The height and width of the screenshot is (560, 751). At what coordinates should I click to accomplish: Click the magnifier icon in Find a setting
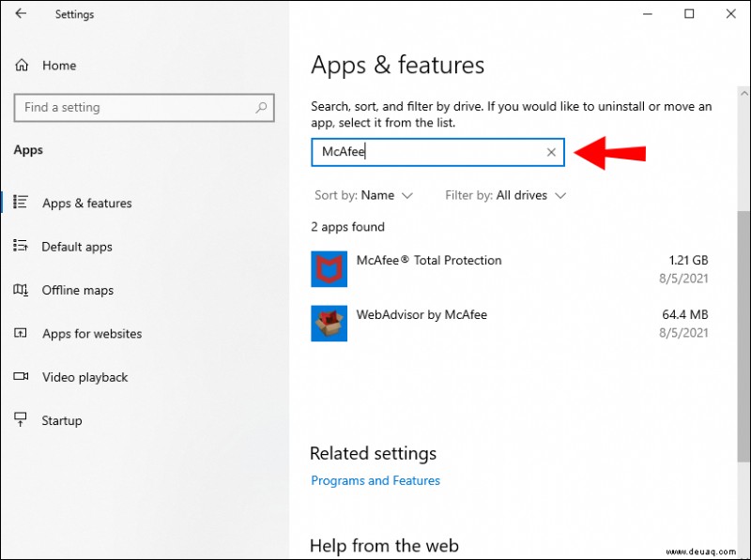261,107
